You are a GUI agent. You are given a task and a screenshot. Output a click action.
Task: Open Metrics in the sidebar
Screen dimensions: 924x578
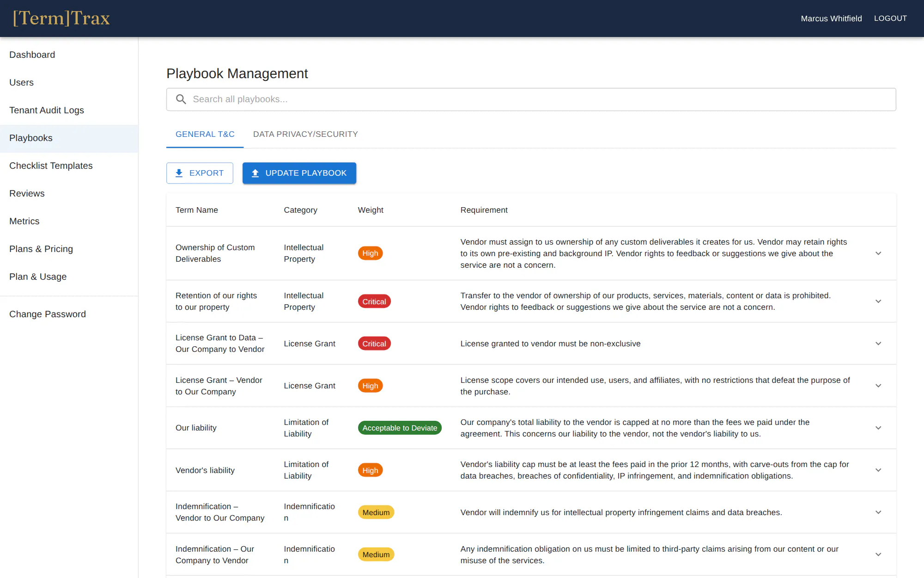click(69, 221)
